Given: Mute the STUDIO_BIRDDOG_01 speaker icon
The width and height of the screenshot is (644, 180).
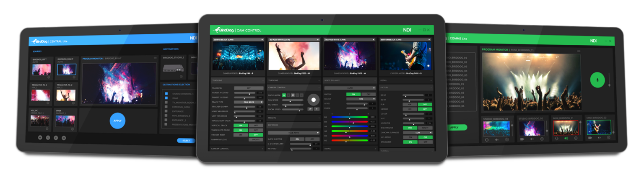Looking at the screenshot, I should (497, 139).
